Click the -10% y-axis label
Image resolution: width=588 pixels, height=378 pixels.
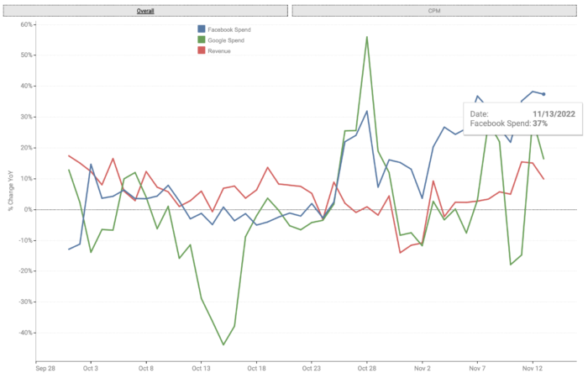point(25,240)
